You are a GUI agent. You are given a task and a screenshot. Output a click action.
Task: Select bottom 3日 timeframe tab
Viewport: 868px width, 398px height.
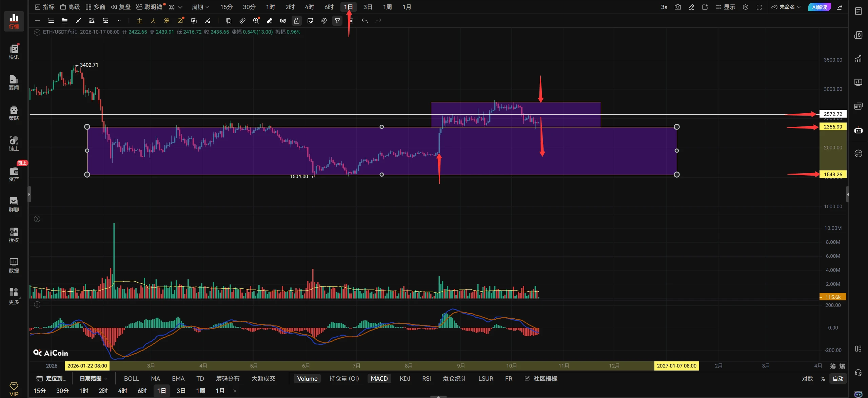tap(181, 391)
